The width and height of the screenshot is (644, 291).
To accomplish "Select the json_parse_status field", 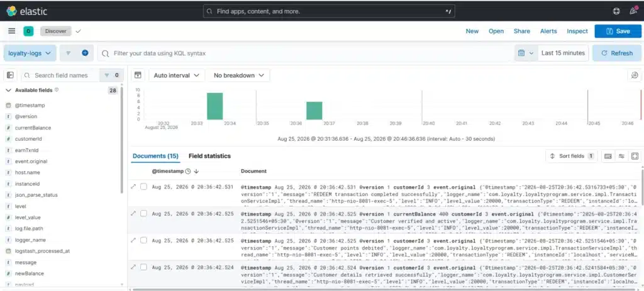I will tap(36, 195).
